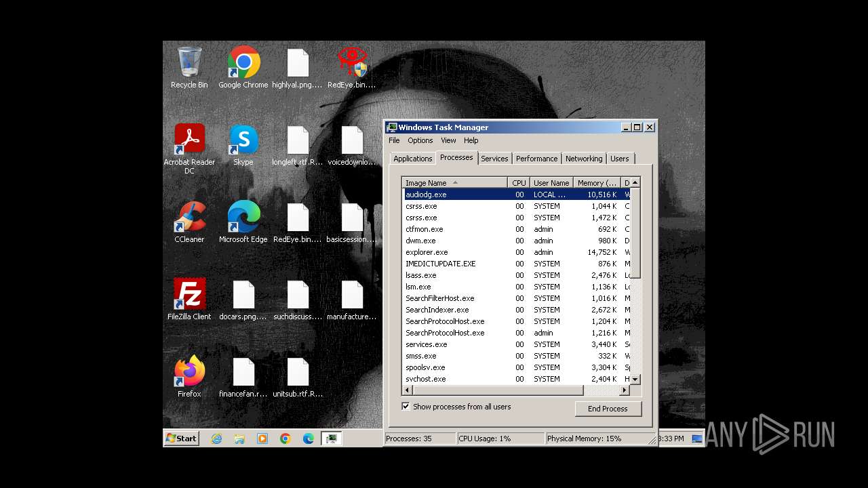This screenshot has width=868, height=488.
Task: Select blank RedEye.bin file beside Microsoft Edge
Action: pos(298,222)
